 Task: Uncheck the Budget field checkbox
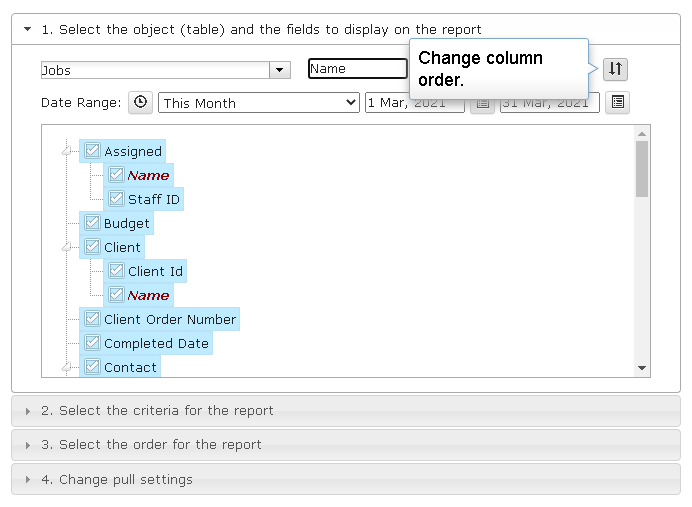click(x=92, y=222)
